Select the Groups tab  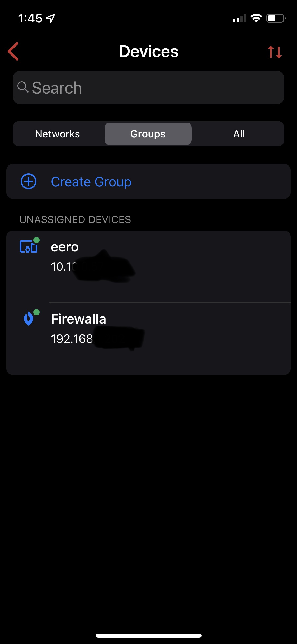click(x=148, y=134)
